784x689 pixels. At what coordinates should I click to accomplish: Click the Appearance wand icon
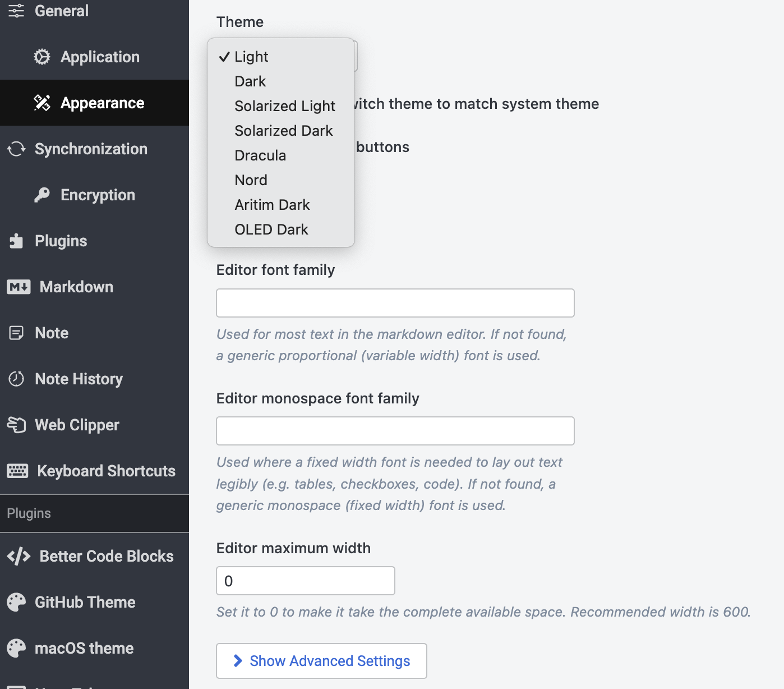click(42, 103)
